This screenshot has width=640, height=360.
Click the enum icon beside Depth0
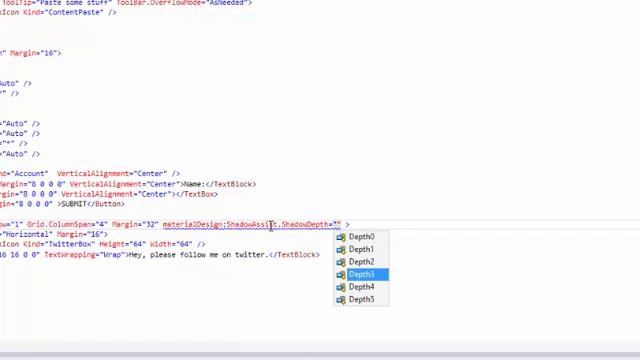[341, 237]
